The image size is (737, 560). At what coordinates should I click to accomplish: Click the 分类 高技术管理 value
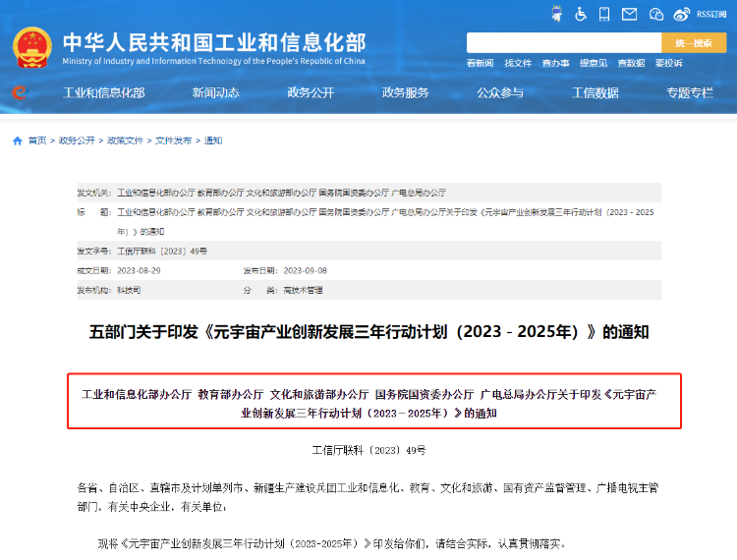point(304,291)
